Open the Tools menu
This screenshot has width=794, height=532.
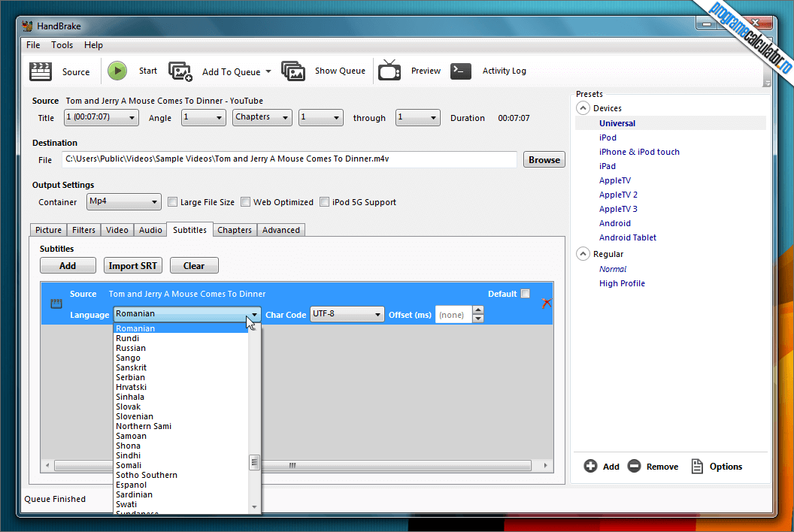pos(62,45)
